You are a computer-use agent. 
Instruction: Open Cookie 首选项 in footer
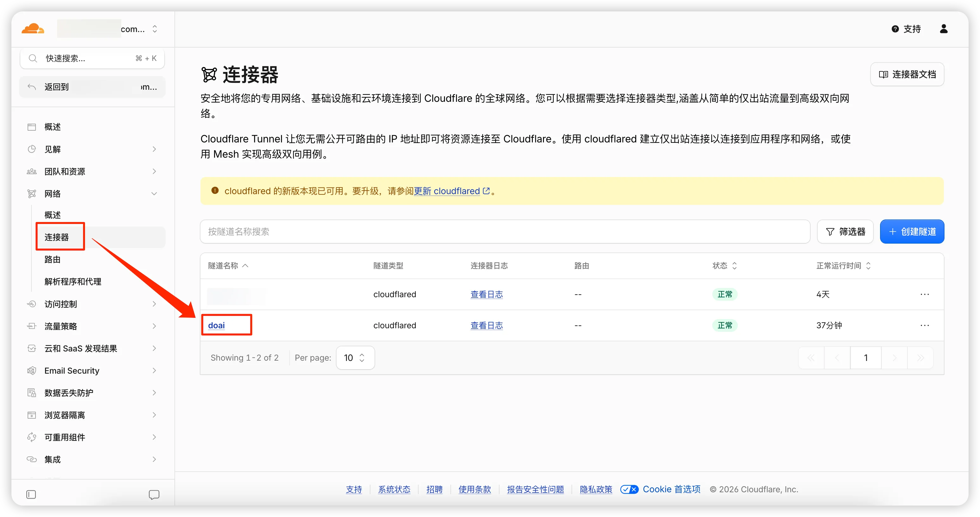click(x=660, y=489)
